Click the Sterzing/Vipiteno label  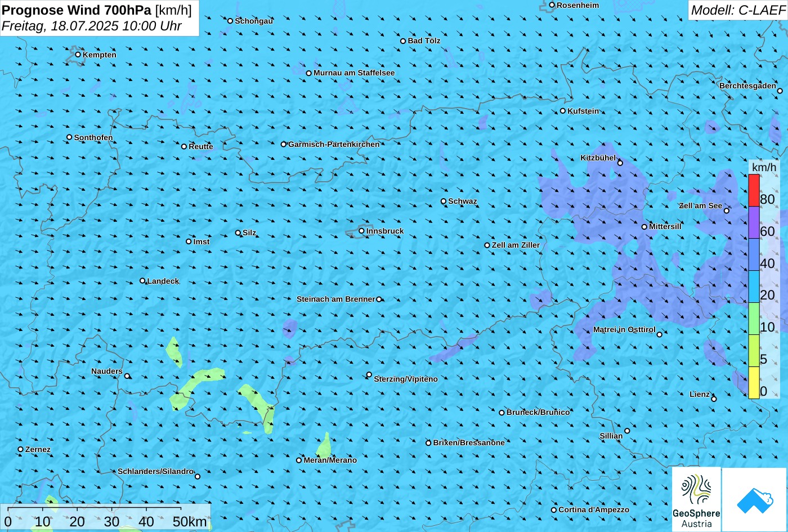click(406, 379)
